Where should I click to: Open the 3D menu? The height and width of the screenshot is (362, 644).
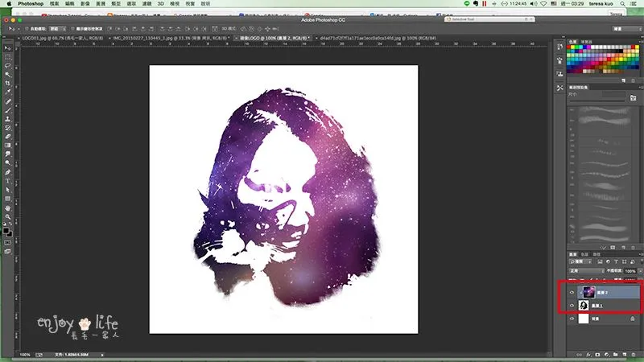[x=160, y=4]
